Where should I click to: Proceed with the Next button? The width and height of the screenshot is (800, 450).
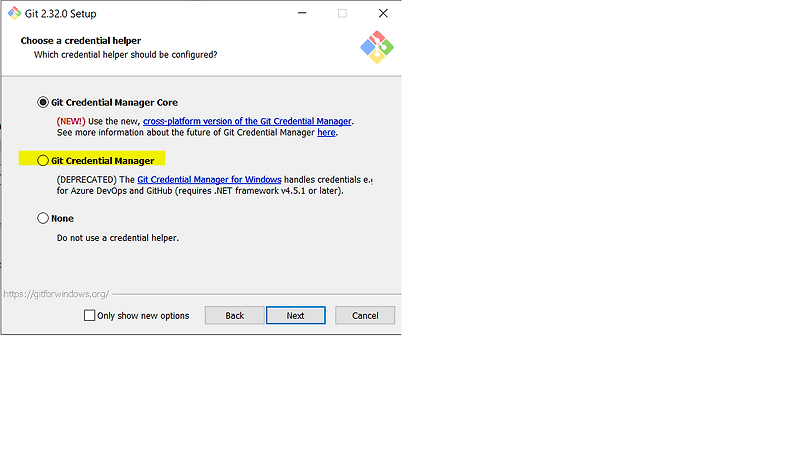[295, 315]
